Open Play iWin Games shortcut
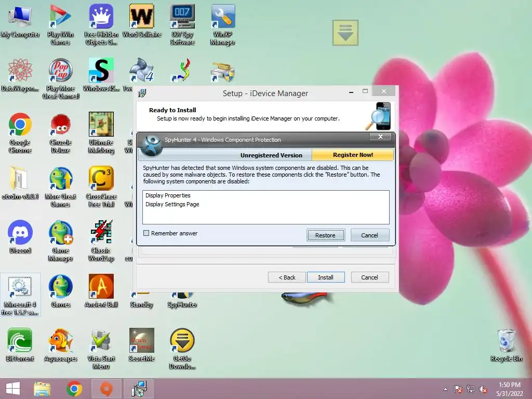The width and height of the screenshot is (532, 399). tap(60, 25)
